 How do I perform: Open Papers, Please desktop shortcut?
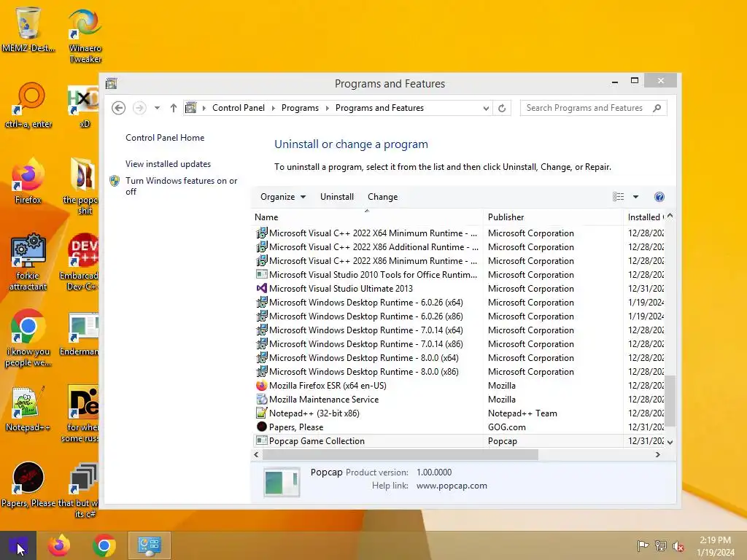pyautogui.click(x=28, y=485)
